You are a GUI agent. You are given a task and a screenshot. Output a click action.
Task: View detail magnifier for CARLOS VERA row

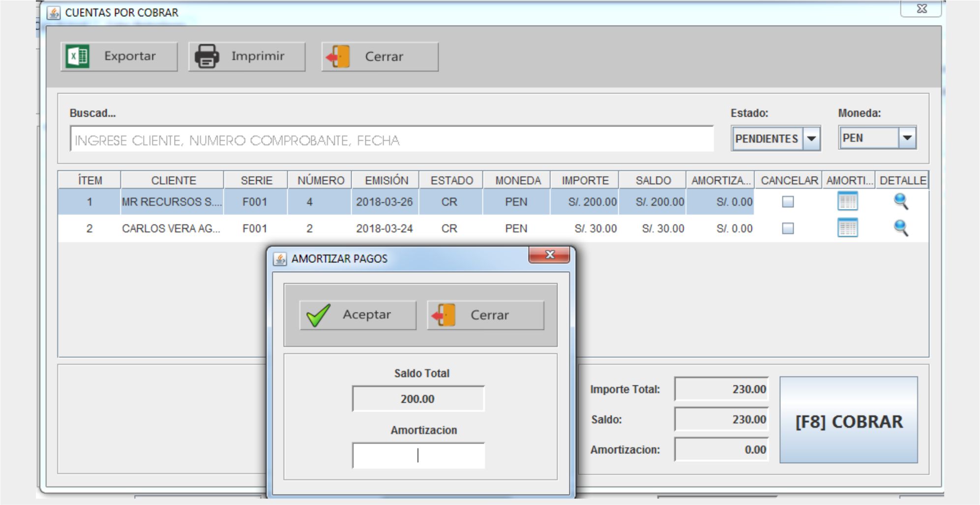(x=900, y=228)
